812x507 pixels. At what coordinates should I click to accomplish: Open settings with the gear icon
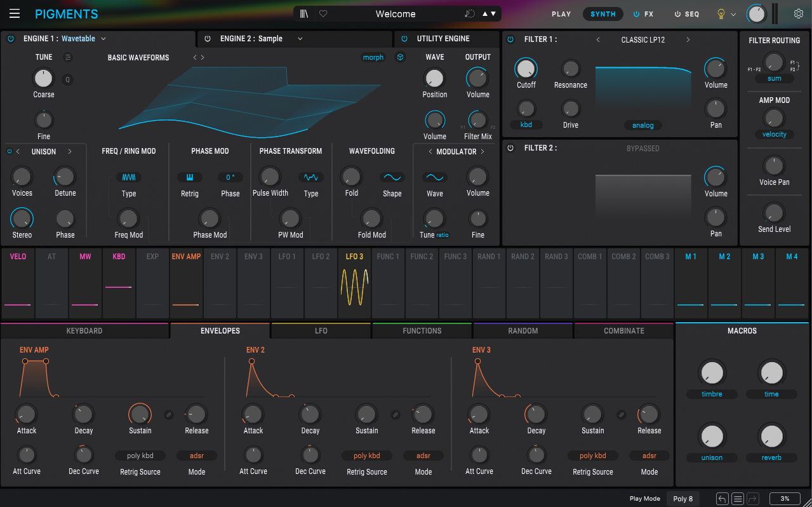pos(798,14)
